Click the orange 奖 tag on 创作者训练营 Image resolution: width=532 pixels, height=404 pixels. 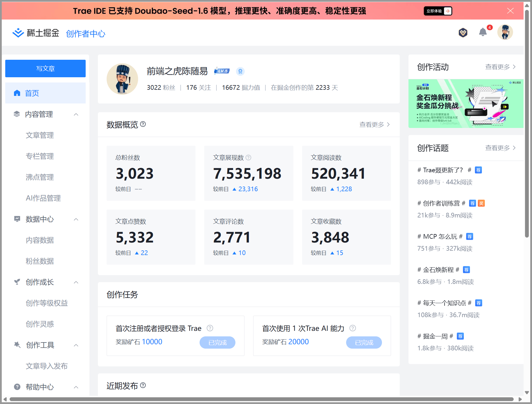481,203
